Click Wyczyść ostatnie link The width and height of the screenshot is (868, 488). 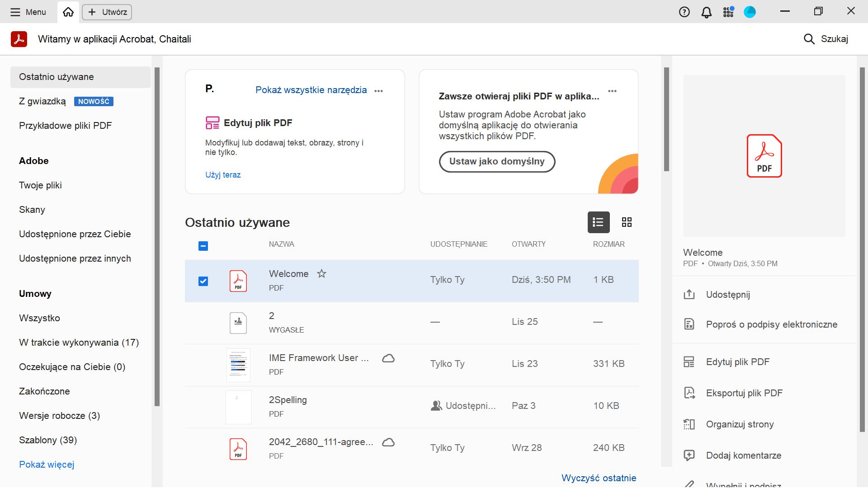(599, 478)
